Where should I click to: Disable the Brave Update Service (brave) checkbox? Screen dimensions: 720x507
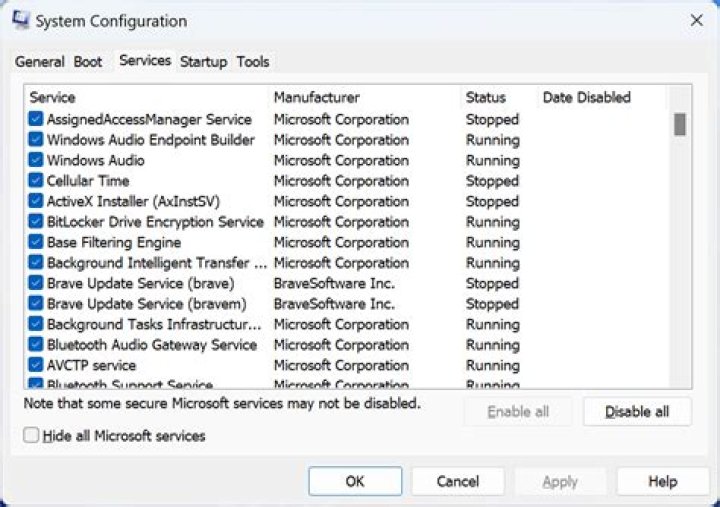[36, 283]
